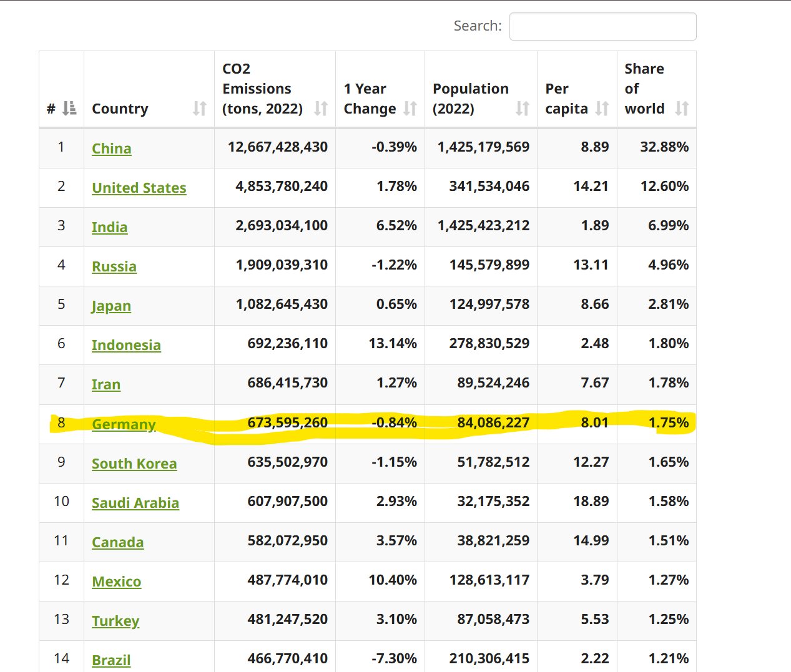
Task: Click China's 32.88% world share
Action: tap(664, 147)
